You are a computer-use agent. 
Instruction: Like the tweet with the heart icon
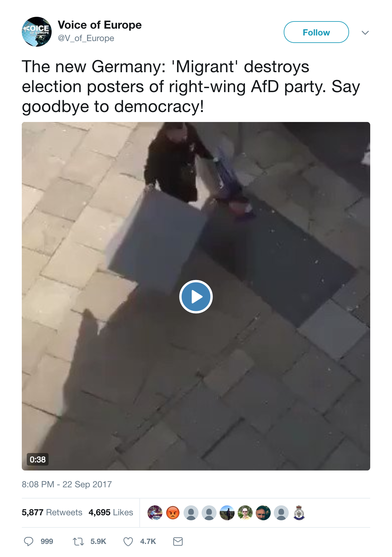click(128, 541)
